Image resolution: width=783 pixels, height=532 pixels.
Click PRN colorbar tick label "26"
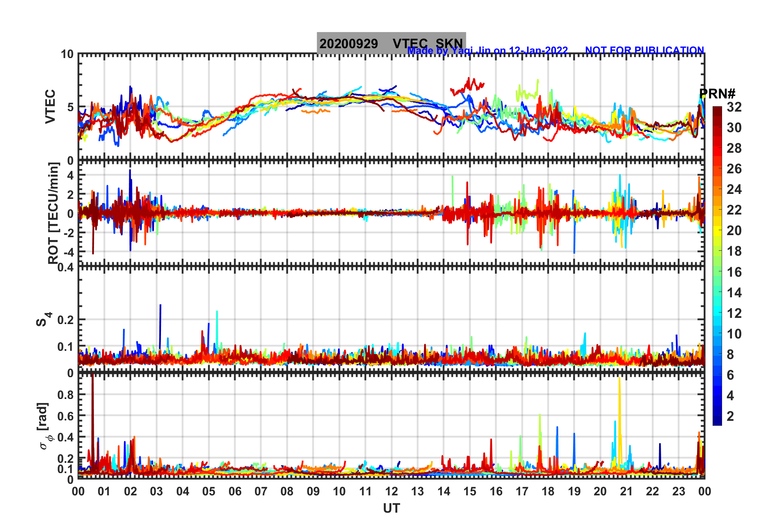click(x=734, y=169)
